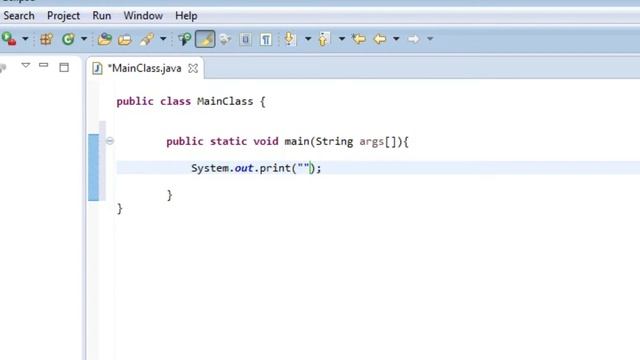The image size is (640, 360).
Task: Open the Help menu
Action: [x=186, y=16]
